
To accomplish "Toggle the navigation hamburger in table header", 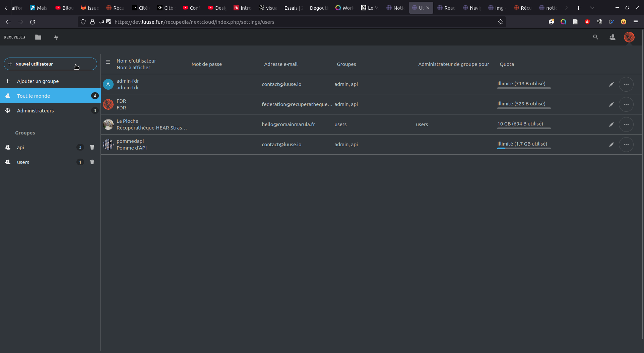I will tap(108, 62).
